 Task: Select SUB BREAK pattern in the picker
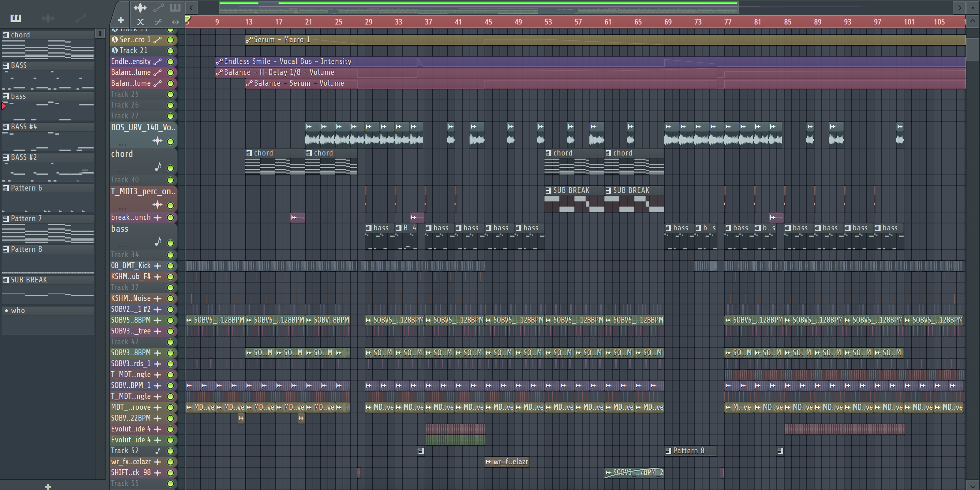(x=48, y=290)
